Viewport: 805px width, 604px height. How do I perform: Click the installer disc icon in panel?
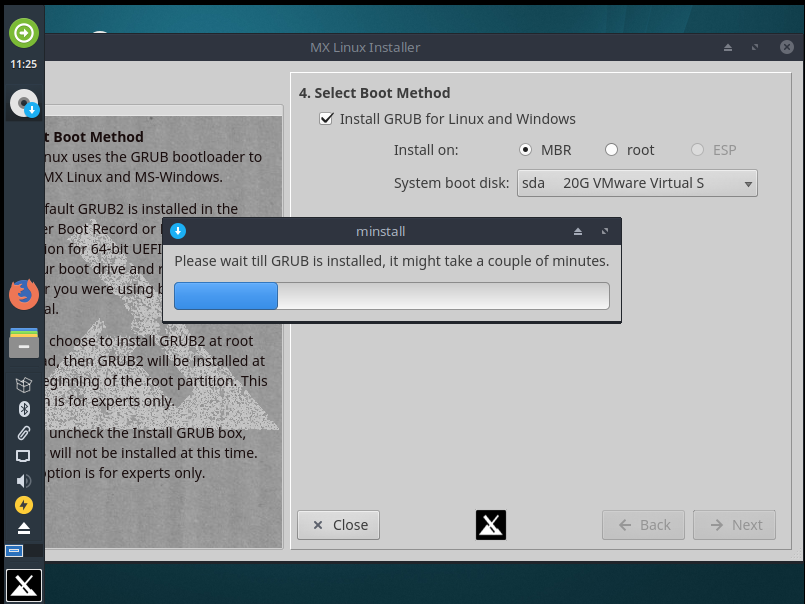(24, 102)
